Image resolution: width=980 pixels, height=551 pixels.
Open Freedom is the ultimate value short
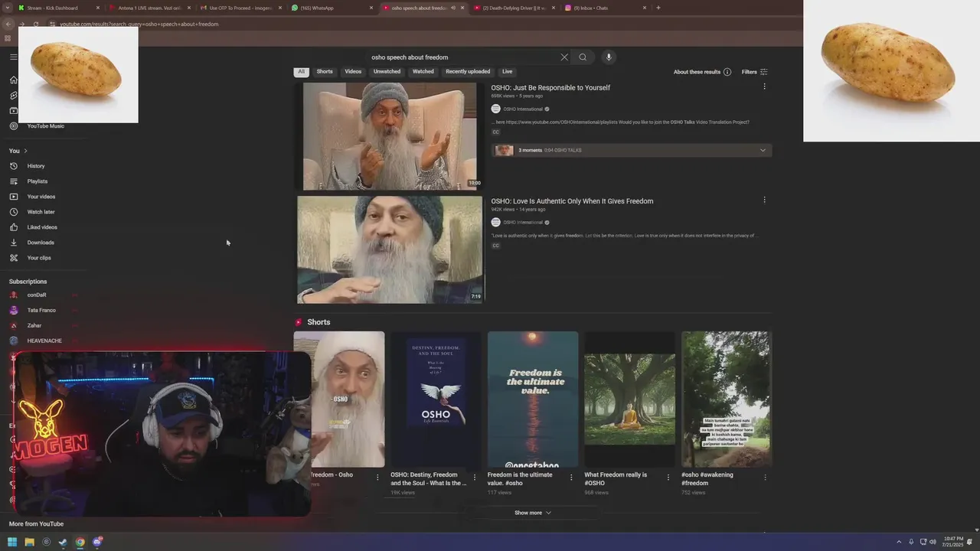533,399
